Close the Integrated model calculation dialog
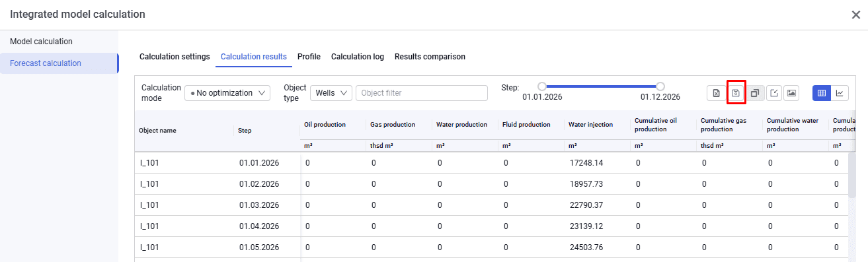 click(x=855, y=15)
